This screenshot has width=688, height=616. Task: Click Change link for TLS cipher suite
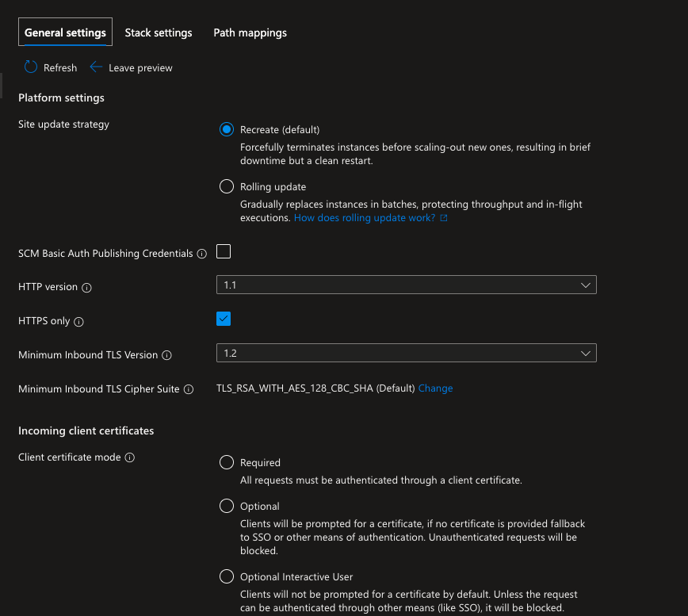click(x=435, y=388)
